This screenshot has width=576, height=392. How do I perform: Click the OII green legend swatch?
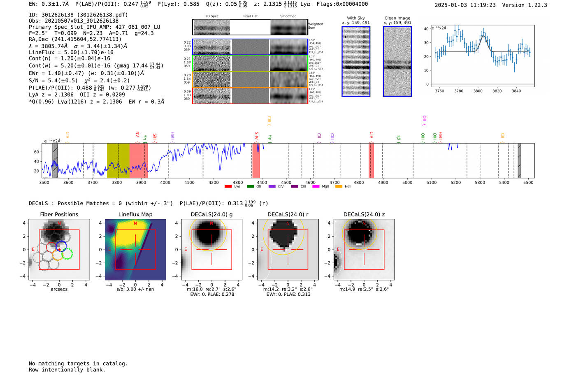[250, 187]
